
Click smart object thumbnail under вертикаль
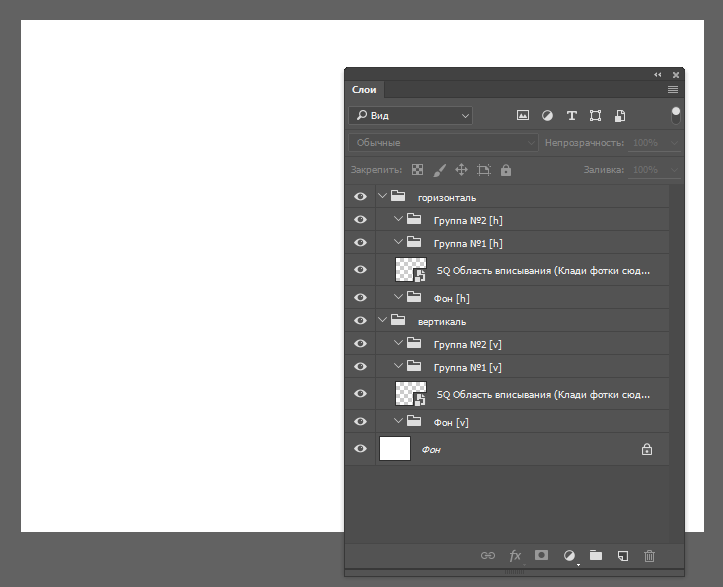[411, 394]
